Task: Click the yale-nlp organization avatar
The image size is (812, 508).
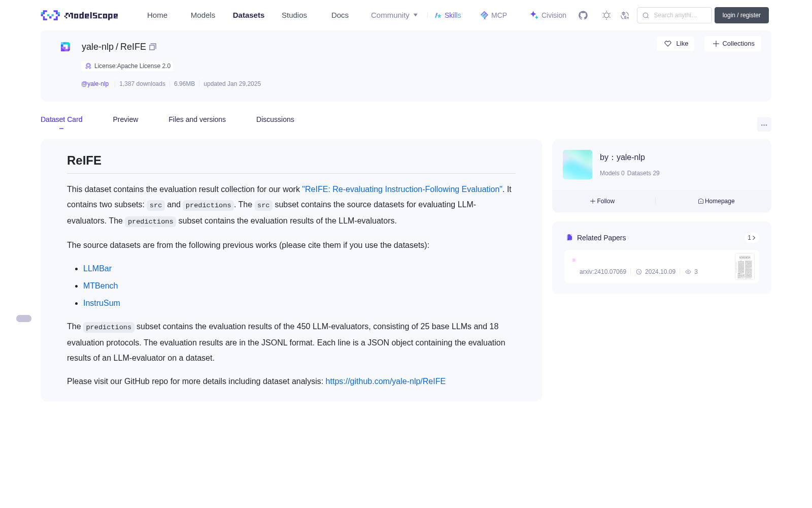Action: 578,165
